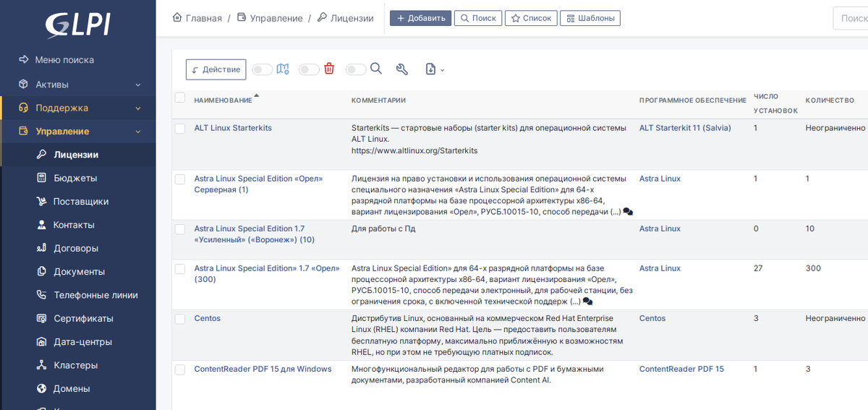Click the Действие button
This screenshot has height=410, width=868.
pyautogui.click(x=216, y=69)
